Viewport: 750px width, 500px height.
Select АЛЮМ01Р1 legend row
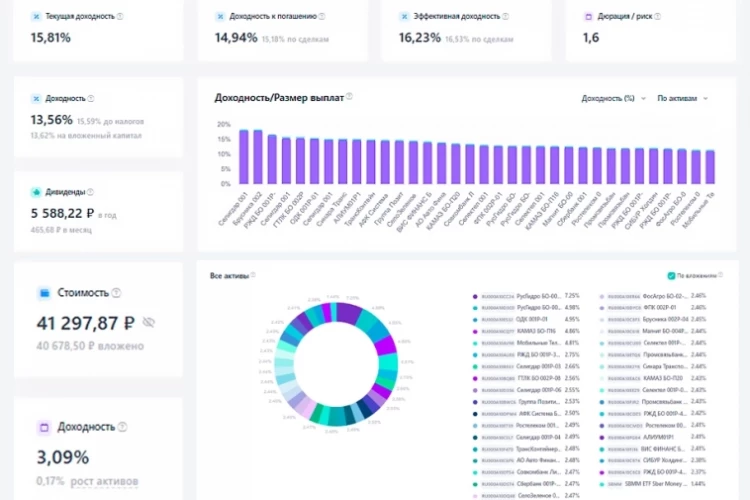[653, 437]
